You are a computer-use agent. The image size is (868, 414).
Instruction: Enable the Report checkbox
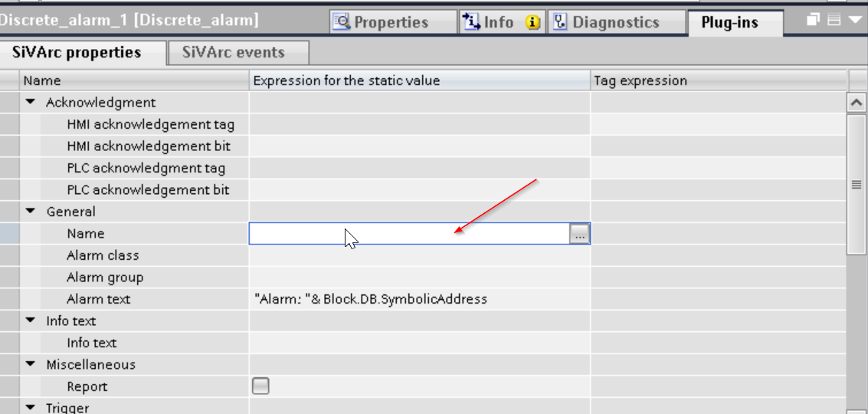tap(260, 386)
